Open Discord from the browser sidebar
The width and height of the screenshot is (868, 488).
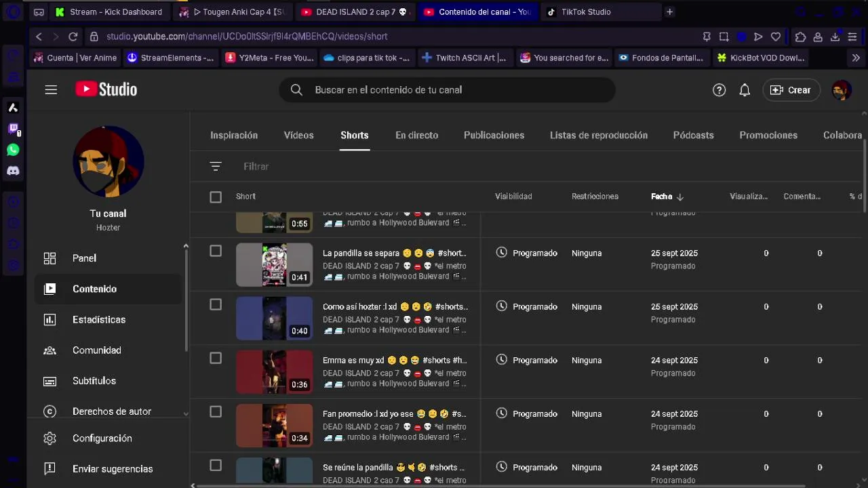[x=13, y=171]
